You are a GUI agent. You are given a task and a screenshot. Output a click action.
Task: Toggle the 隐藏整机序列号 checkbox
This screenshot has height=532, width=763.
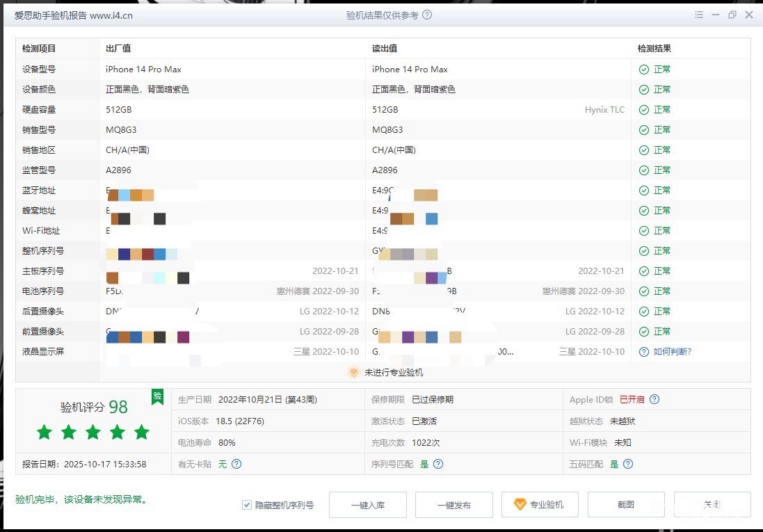pyautogui.click(x=247, y=505)
